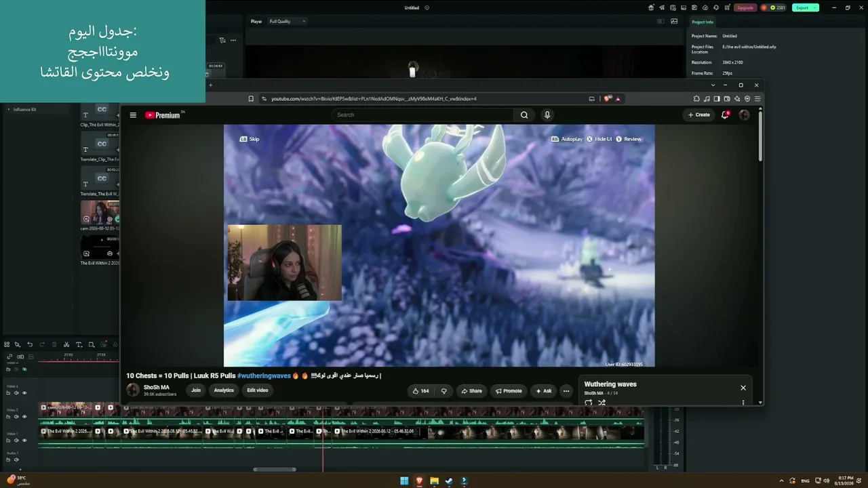This screenshot has width=868, height=488.
Task: Open a new browser tab
Action: [210, 85]
